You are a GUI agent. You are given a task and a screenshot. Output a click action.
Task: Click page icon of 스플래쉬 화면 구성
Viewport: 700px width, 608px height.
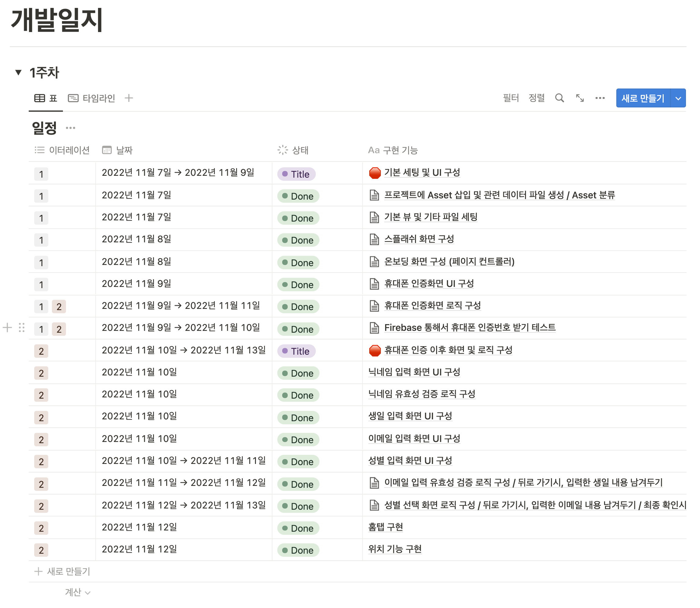(374, 240)
